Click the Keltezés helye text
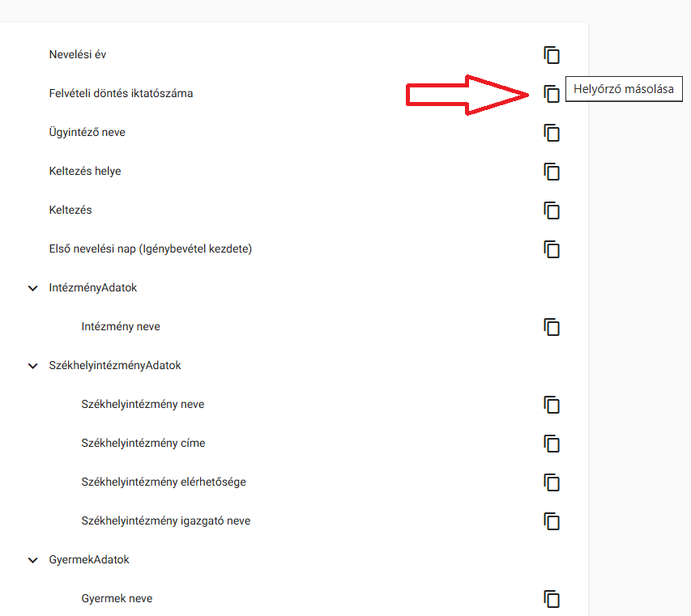691x616 pixels. coord(84,171)
